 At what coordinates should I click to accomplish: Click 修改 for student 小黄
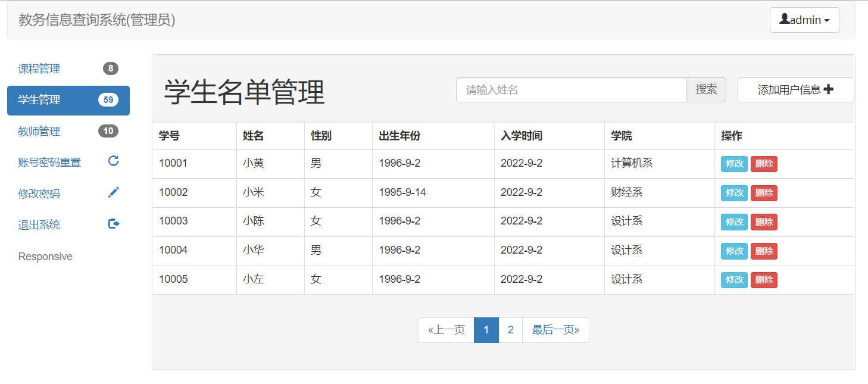(734, 164)
